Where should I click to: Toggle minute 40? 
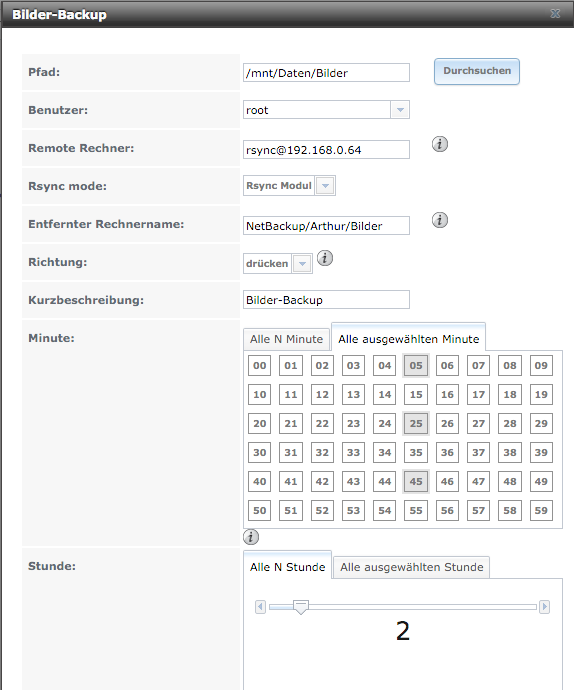[259, 481]
